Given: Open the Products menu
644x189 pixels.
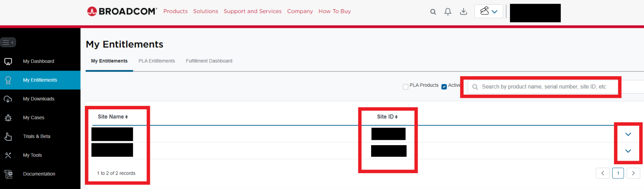Looking at the screenshot, I should click(x=176, y=11).
